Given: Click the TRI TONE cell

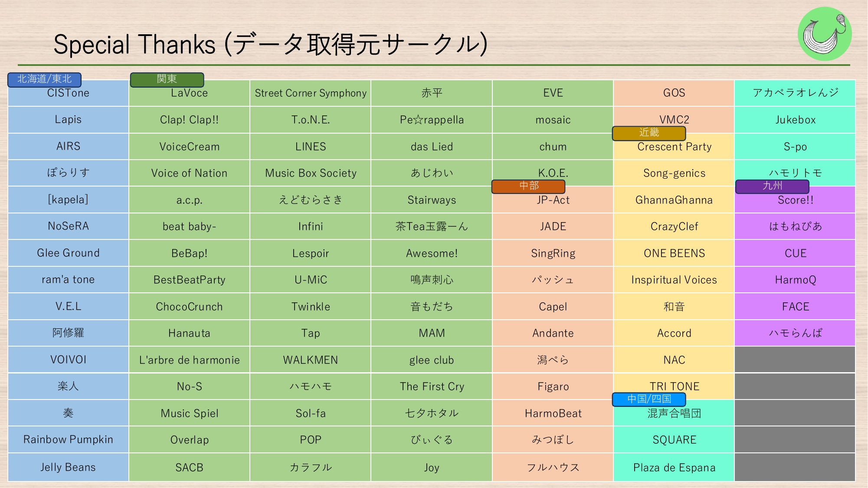Looking at the screenshot, I should (674, 386).
